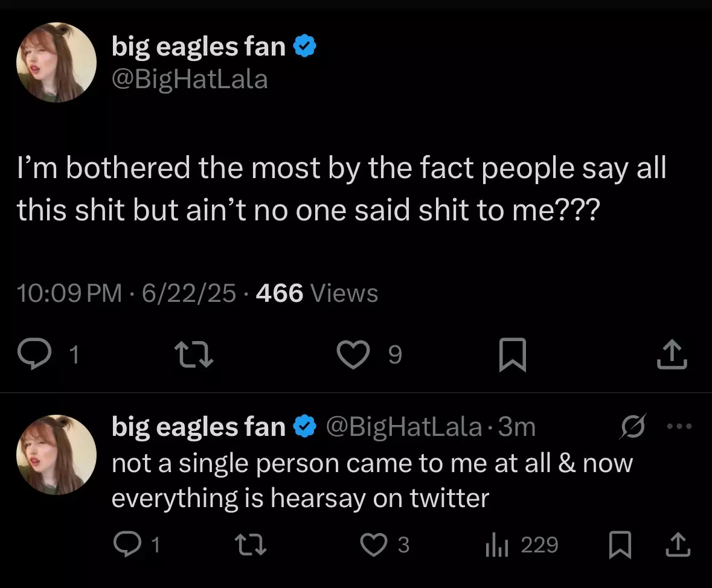Repost the main tweet
Image resolution: width=712 pixels, height=588 pixels.
(x=194, y=354)
